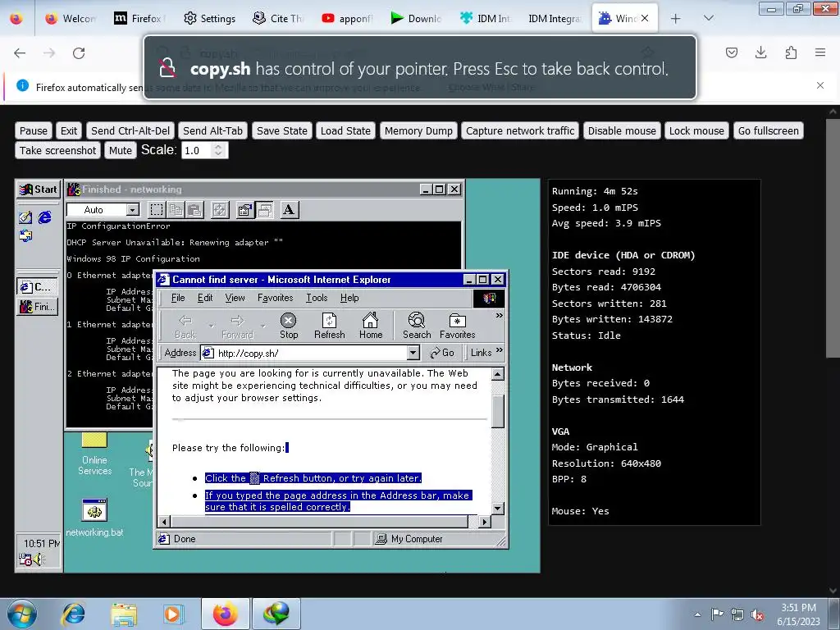Viewport: 840px width, 630px height.
Task: Open the File menu in Internet Explorer
Action: coord(178,298)
